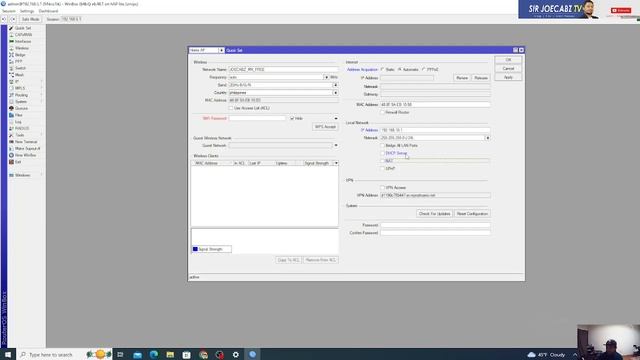
Task: Open the Mail app on the taskbar
Action: click(138, 354)
